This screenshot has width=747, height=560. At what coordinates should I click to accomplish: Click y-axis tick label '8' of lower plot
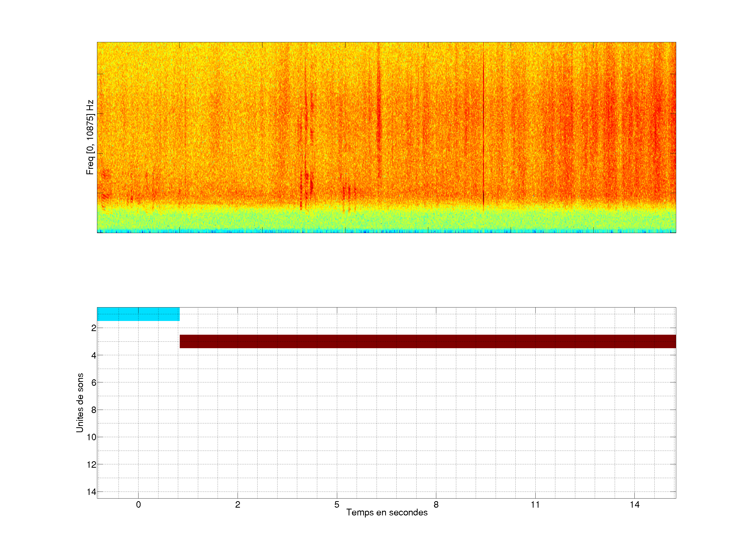click(x=94, y=410)
